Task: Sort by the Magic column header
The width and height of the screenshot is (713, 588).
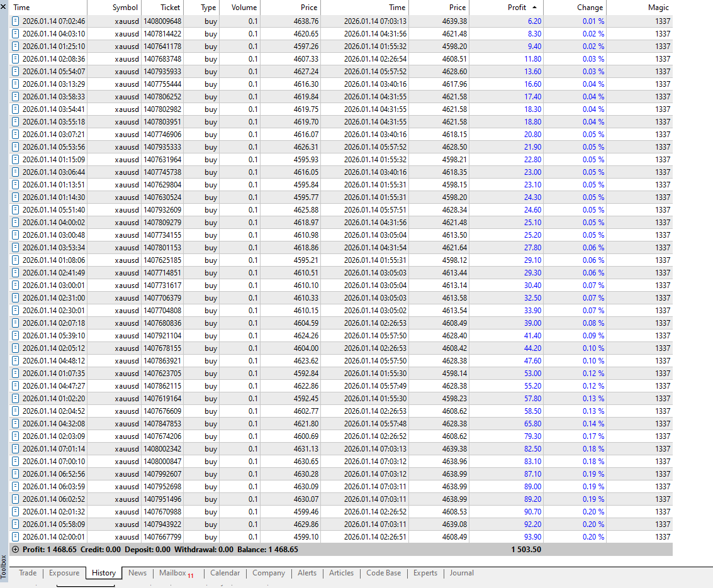Action: pyautogui.click(x=640, y=8)
